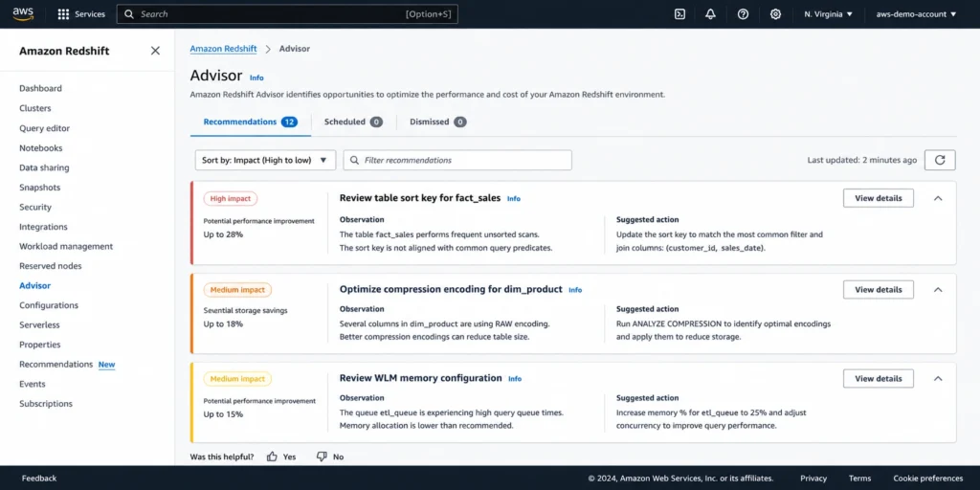Open the settings gear in top bar
Viewport: 980px width, 490px height.
point(775,13)
